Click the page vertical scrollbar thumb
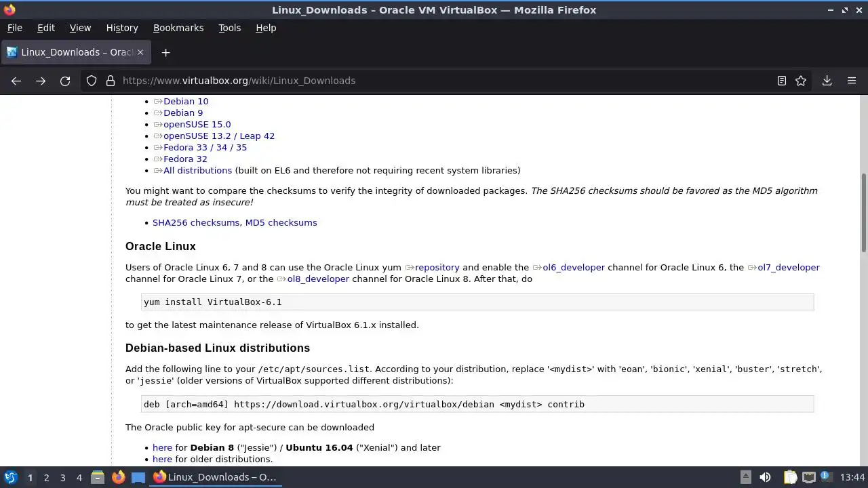The image size is (868, 488). 864,212
